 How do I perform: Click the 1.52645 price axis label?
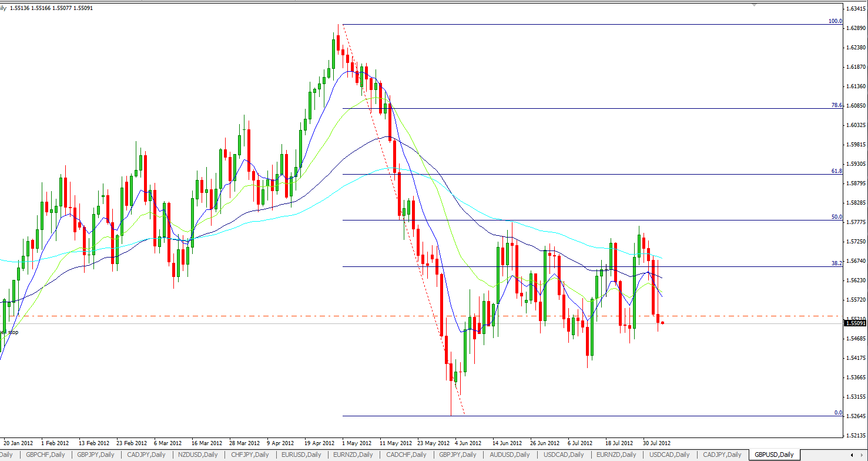pyautogui.click(x=856, y=416)
